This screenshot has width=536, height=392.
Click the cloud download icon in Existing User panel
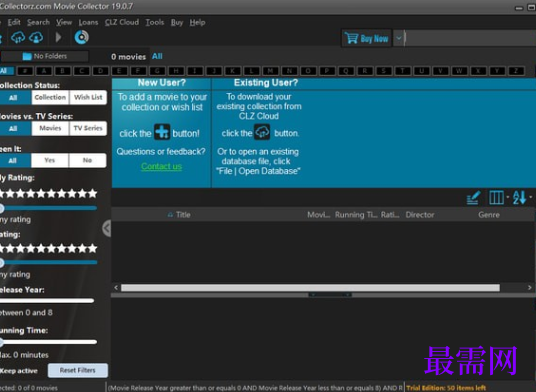point(262,132)
